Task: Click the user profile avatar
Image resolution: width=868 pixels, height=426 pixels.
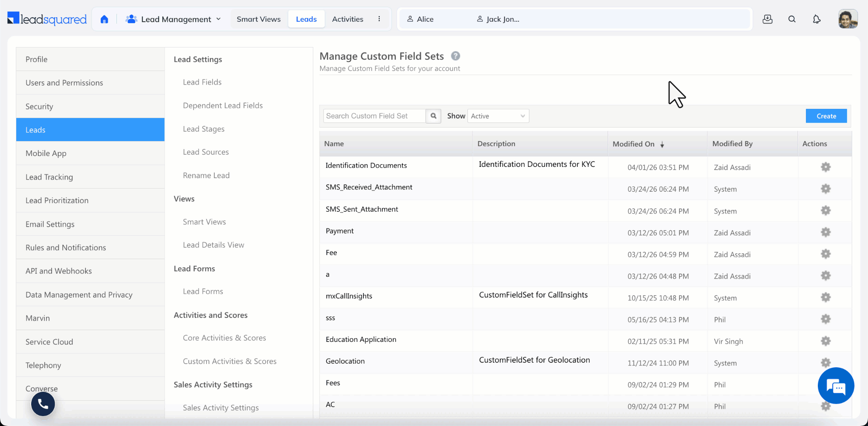Action: (x=847, y=19)
